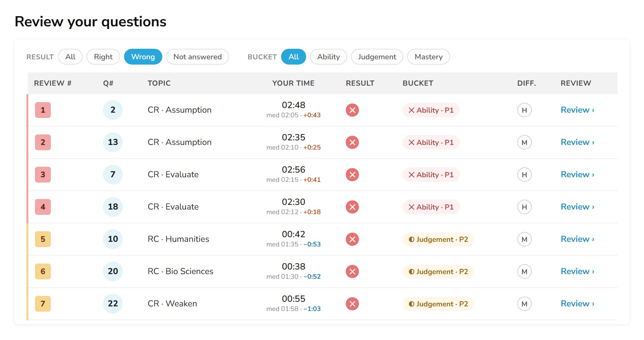Toggle the Wrong result filter
The width and height of the screenshot is (644, 340).
pyautogui.click(x=143, y=57)
